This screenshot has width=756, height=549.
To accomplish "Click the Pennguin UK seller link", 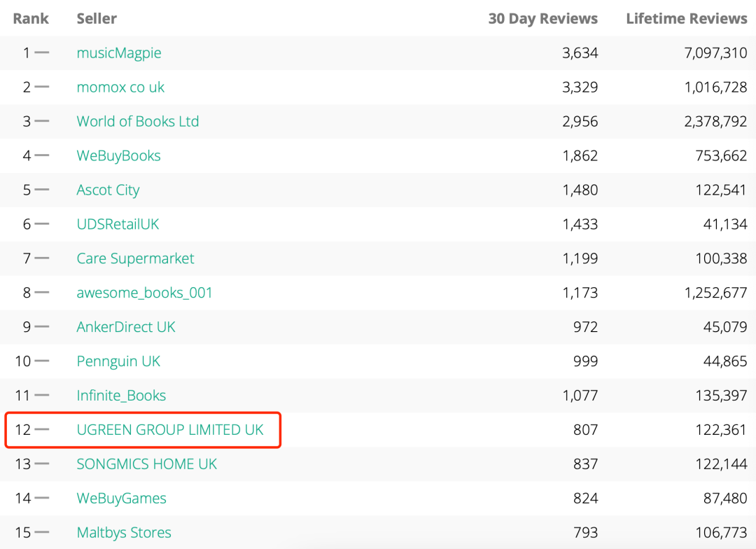I will click(x=118, y=361).
